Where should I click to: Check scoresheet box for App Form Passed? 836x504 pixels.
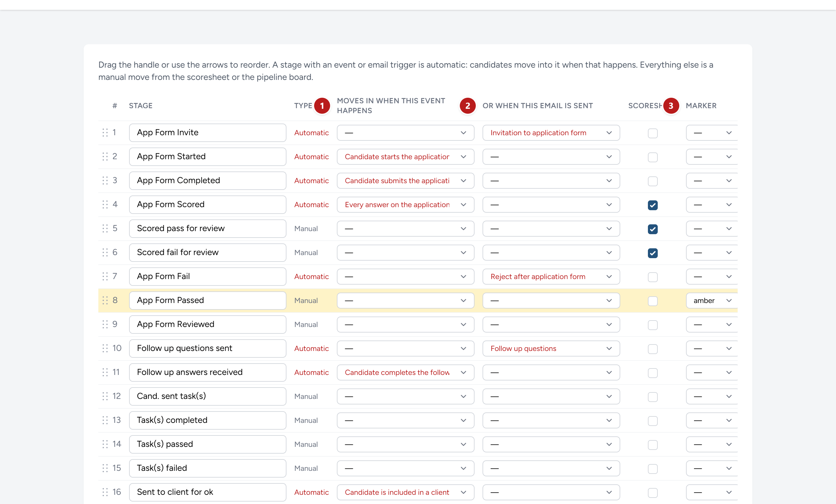coord(653,301)
